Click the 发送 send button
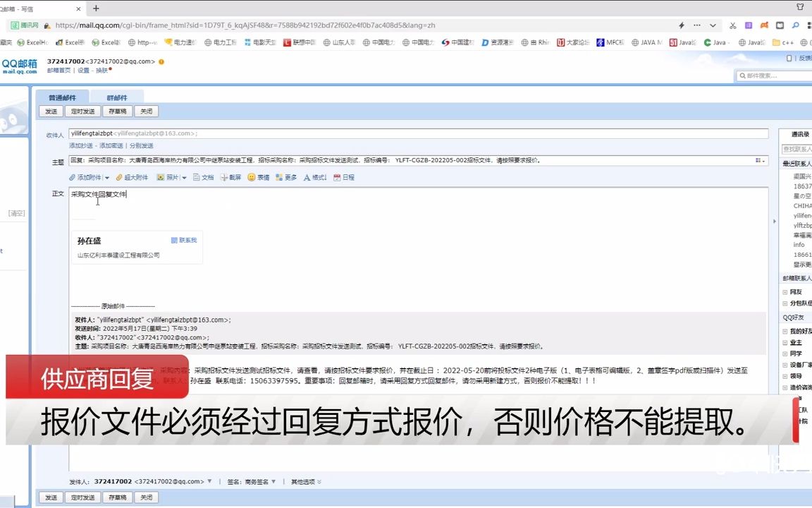 [50, 111]
